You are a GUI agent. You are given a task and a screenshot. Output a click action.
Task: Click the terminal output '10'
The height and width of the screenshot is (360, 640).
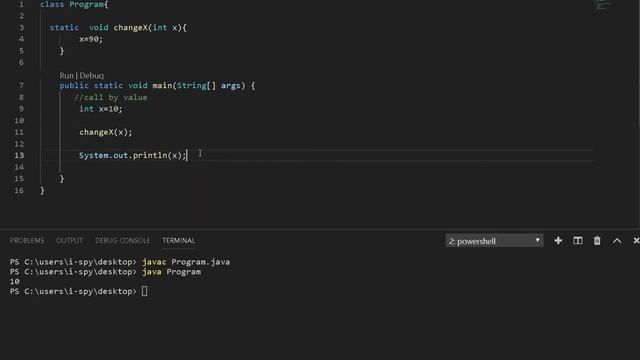pyautogui.click(x=15, y=281)
